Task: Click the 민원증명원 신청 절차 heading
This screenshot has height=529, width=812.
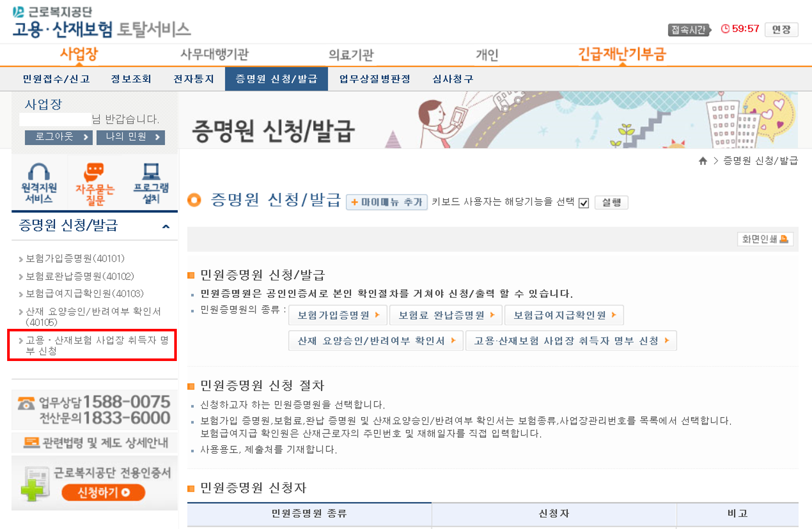Action: coord(262,386)
